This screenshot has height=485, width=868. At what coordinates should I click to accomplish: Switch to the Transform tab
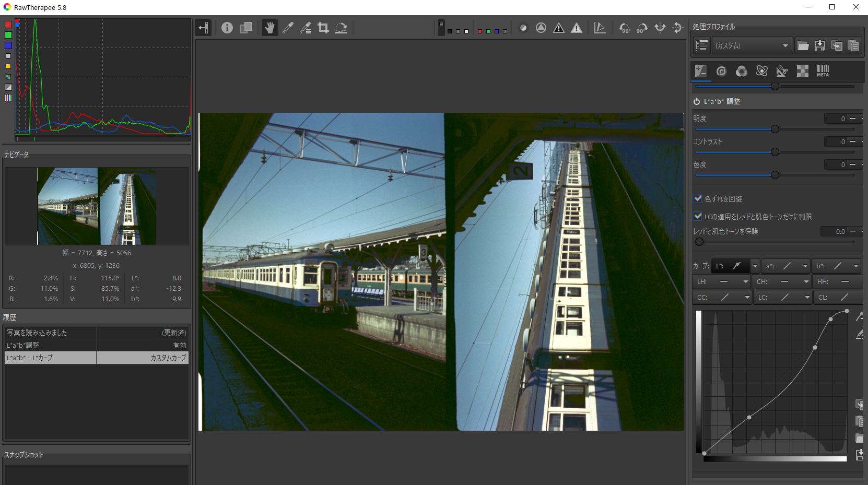click(782, 71)
